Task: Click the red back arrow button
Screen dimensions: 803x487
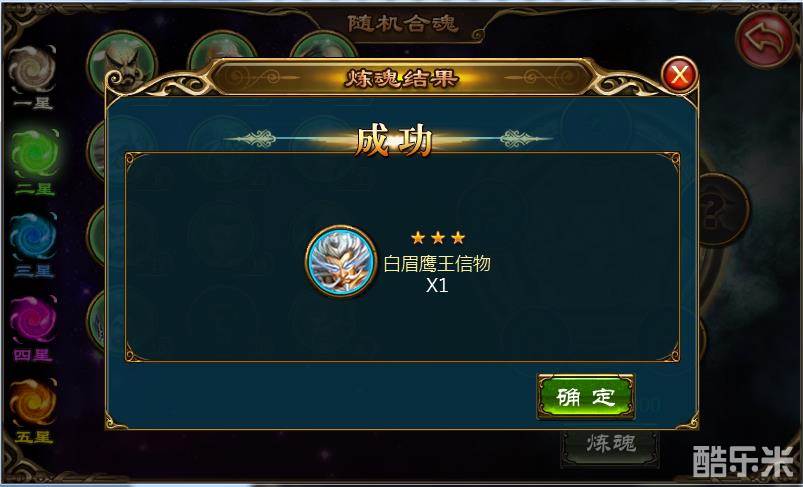Action: 765,38
